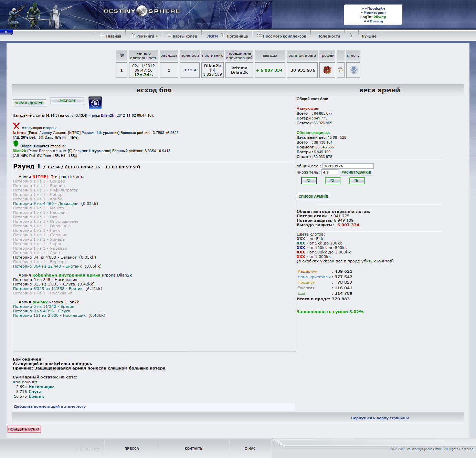476x458 pixels.
Task: Click the 'Потеряно 6'325 из 11'558 - Еретик' row
Action: (x=57, y=289)
